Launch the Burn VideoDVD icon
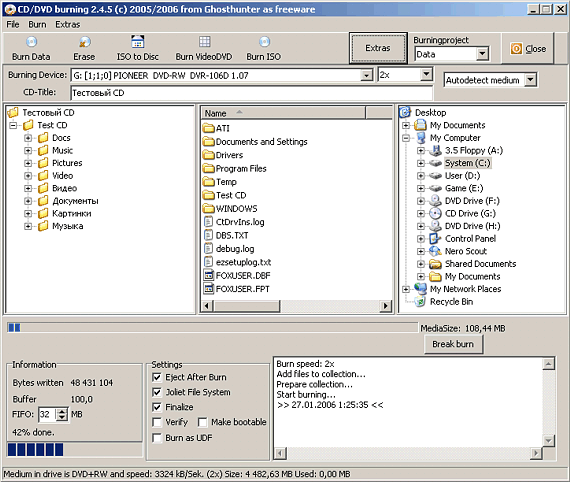This screenshot has height=482, width=570. tap(204, 42)
